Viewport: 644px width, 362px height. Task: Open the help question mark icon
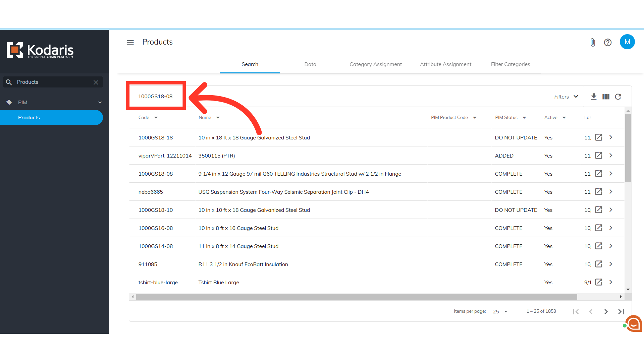[x=607, y=42]
